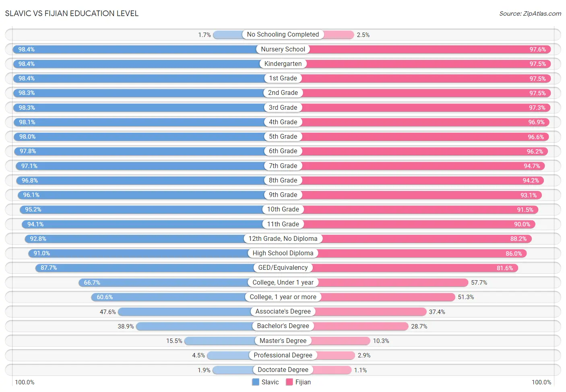The image size is (566, 392).
Task: Select the 12th Grade, No Diploma label
Action: point(283,238)
